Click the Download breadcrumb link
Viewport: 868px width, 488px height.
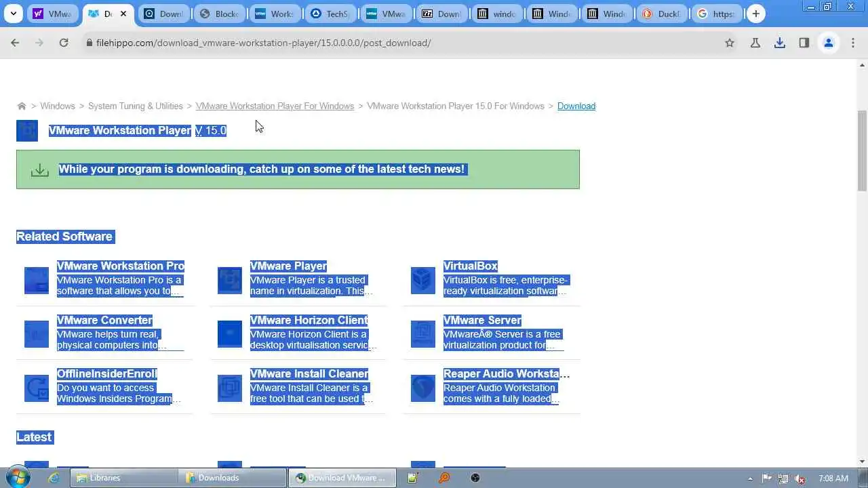coord(576,106)
